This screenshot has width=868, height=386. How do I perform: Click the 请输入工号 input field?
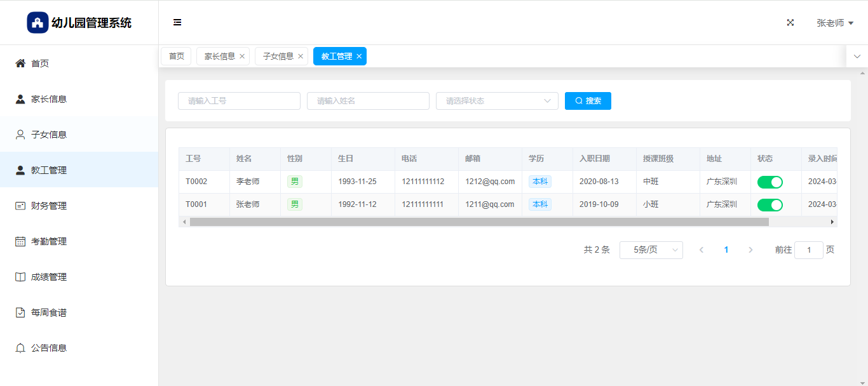point(239,101)
